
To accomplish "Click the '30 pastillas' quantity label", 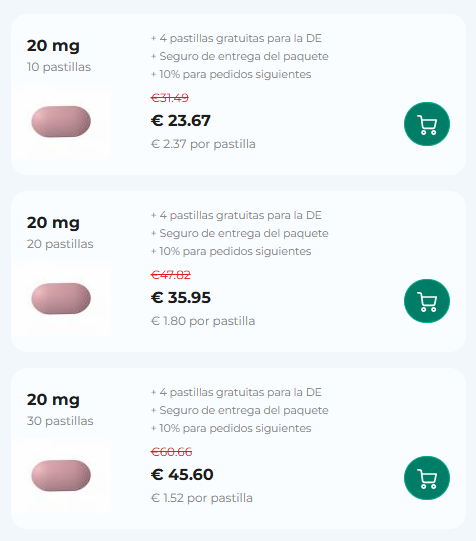I will 60,421.
